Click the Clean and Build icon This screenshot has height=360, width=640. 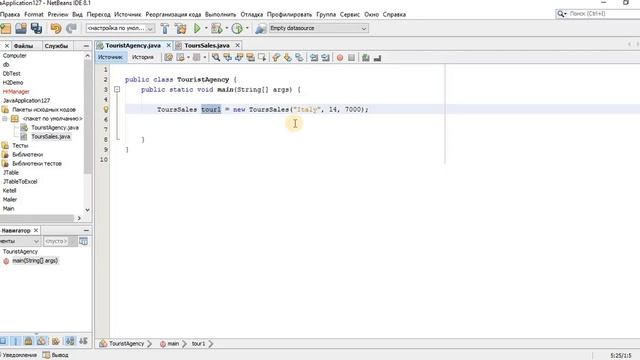tap(180, 28)
